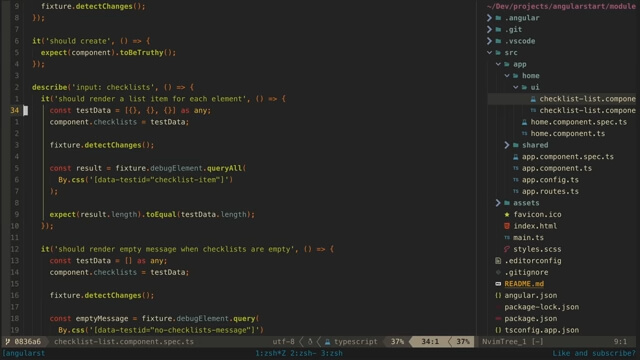
Task: Expand the assets folder
Action: click(498, 203)
